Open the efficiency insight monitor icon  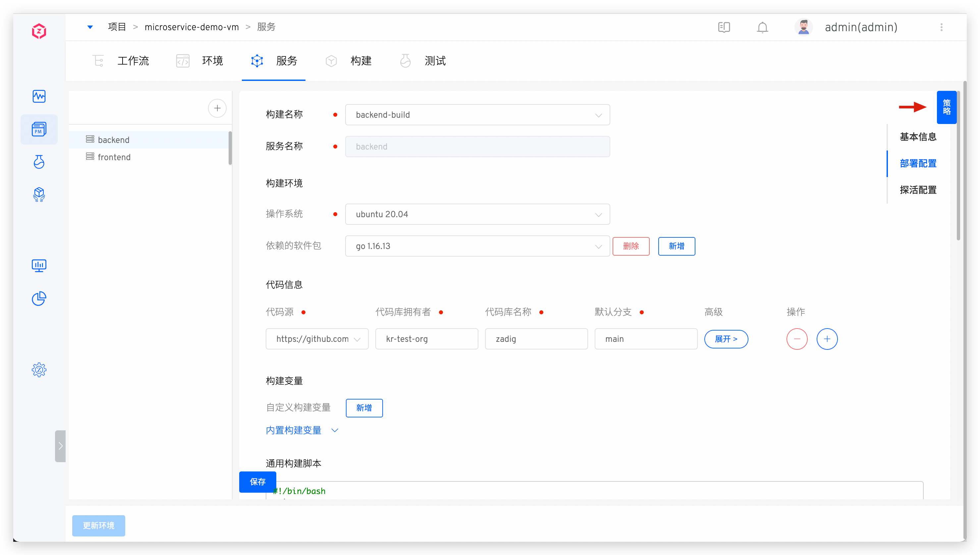coord(39,265)
